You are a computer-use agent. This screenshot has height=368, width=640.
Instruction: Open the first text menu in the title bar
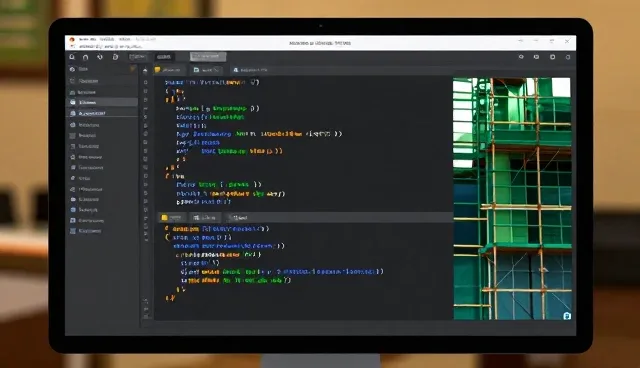point(87,39)
